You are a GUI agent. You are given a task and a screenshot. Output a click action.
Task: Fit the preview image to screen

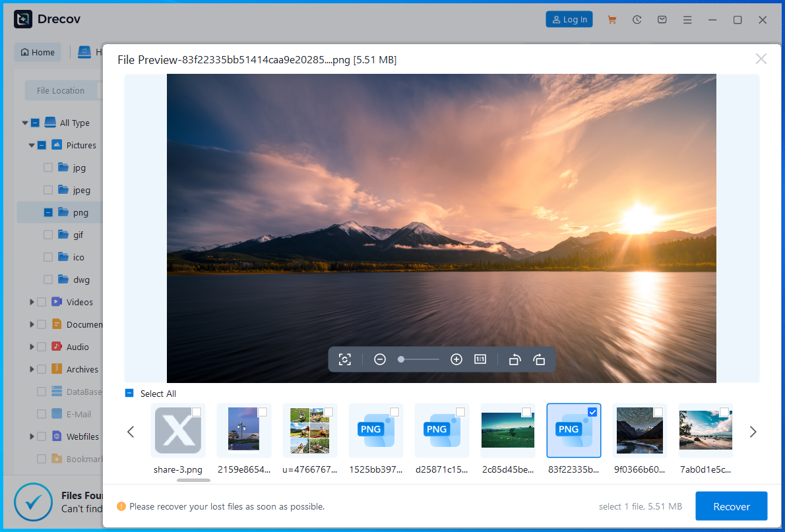(x=345, y=359)
